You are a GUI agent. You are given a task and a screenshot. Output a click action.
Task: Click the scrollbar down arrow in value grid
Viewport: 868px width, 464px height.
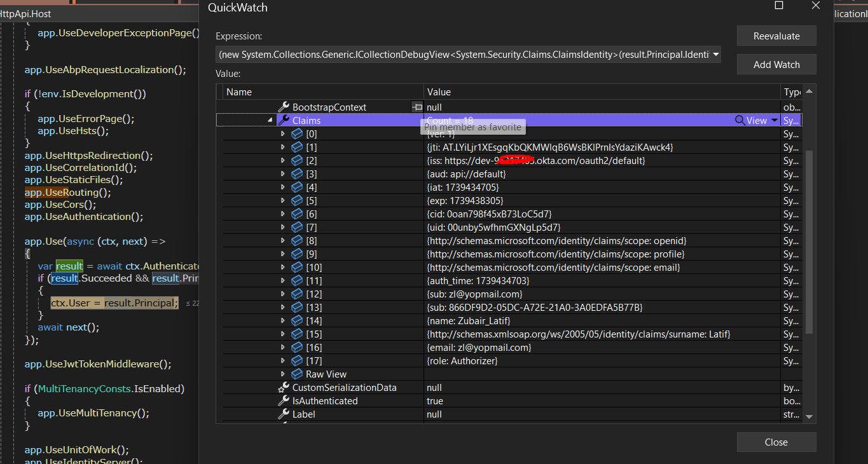[x=809, y=416]
